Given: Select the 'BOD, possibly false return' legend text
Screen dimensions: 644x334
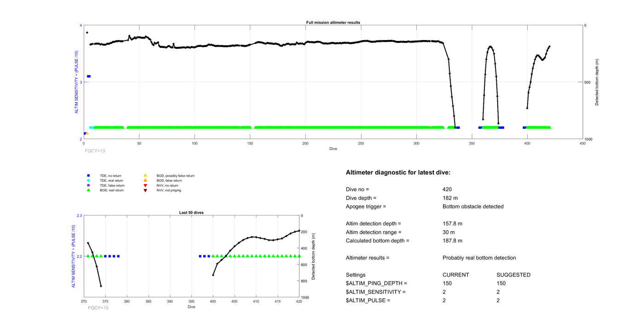Looking at the screenshot, I should click(x=175, y=176).
